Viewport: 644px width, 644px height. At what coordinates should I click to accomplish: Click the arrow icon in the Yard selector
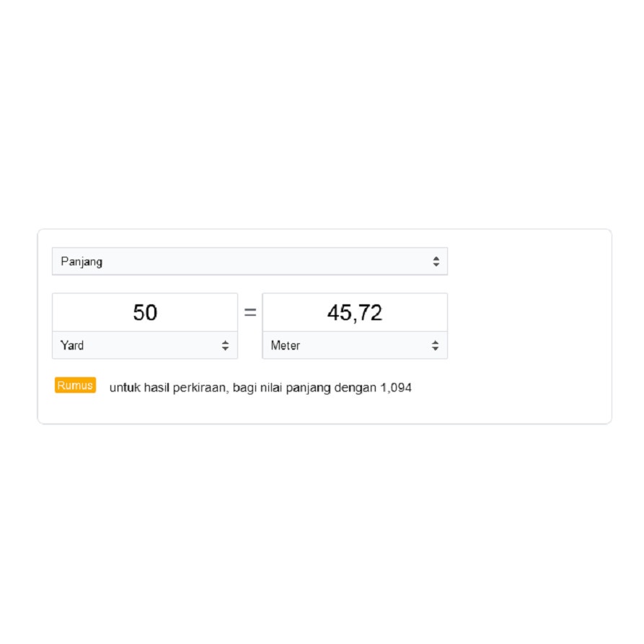226,345
